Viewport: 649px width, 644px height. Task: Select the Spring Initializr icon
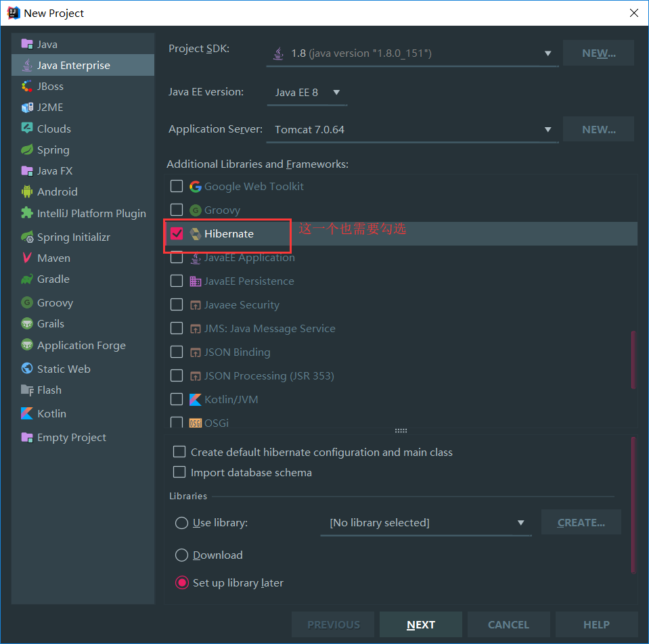pyautogui.click(x=27, y=237)
